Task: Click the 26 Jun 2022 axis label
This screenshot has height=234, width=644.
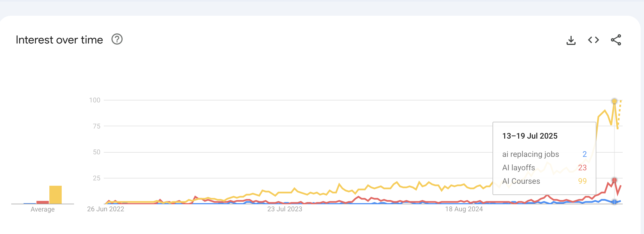Action: (105, 209)
